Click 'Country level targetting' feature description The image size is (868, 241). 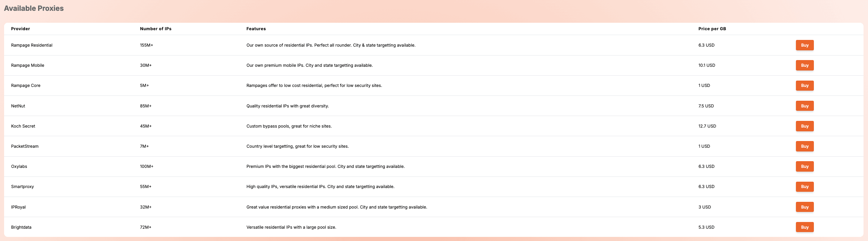click(298, 146)
